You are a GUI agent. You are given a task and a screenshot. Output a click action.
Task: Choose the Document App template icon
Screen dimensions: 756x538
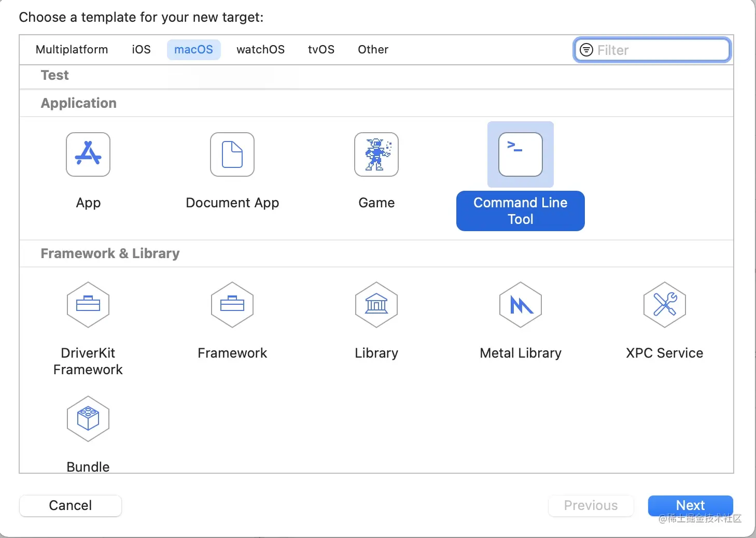tap(232, 154)
